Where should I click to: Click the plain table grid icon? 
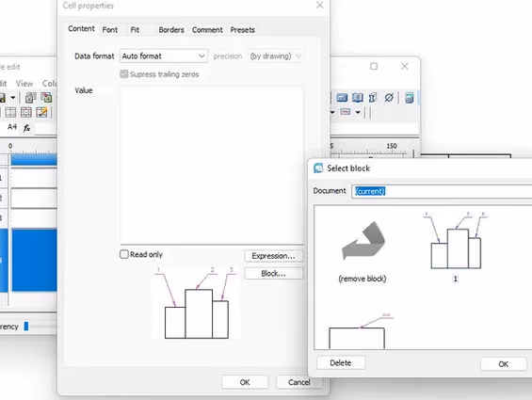click(x=10, y=112)
